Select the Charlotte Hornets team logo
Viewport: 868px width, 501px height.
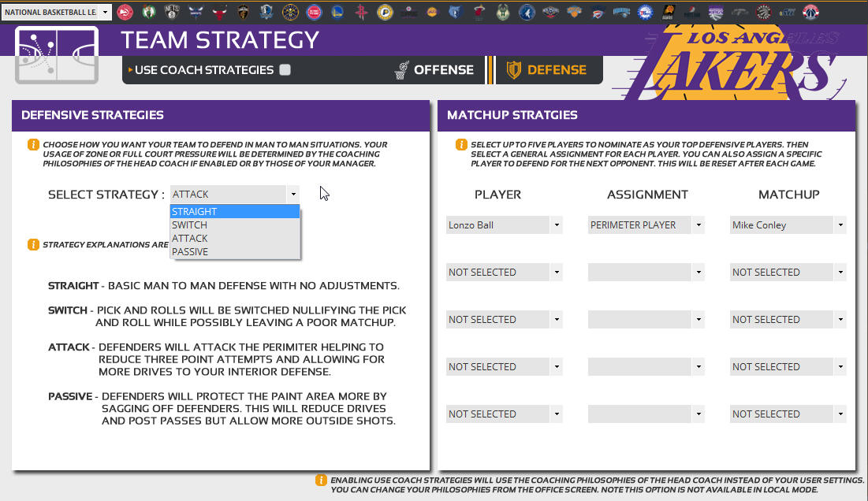point(196,12)
